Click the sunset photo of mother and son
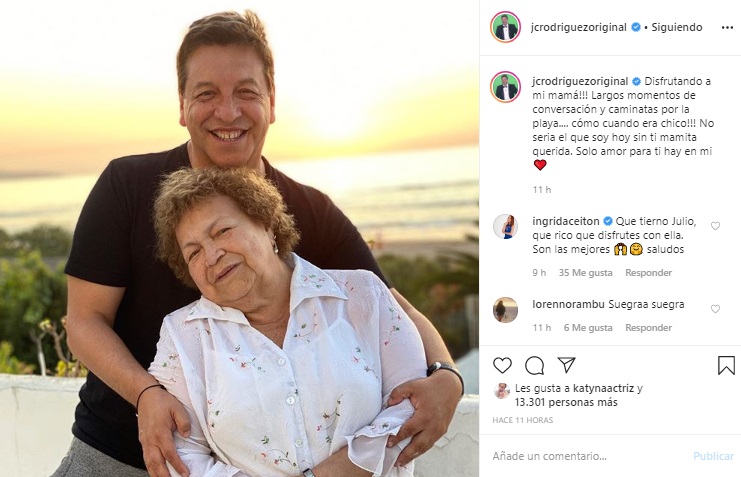 pos(240,238)
